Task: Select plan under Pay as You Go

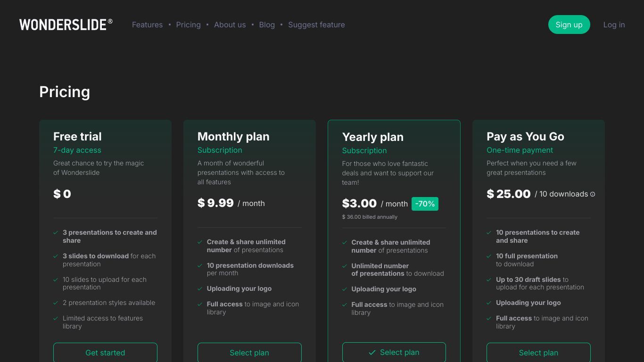Action: coord(538,353)
